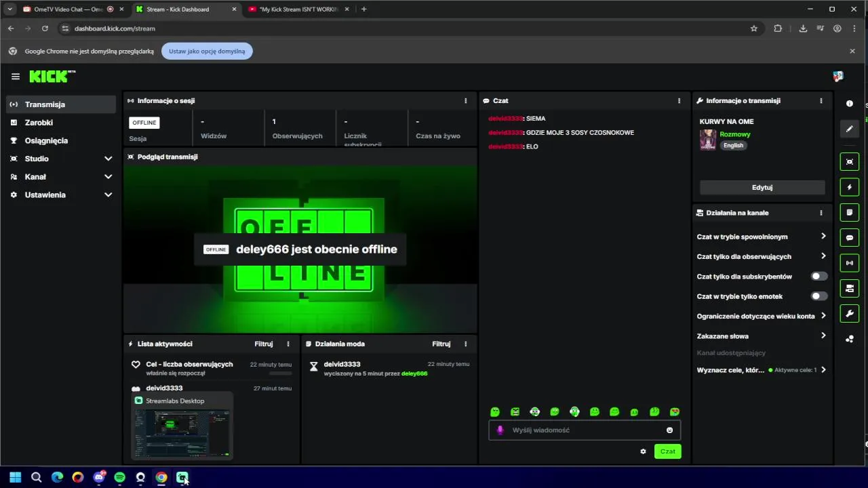
Task: Click the browser address bar
Action: 407,28
